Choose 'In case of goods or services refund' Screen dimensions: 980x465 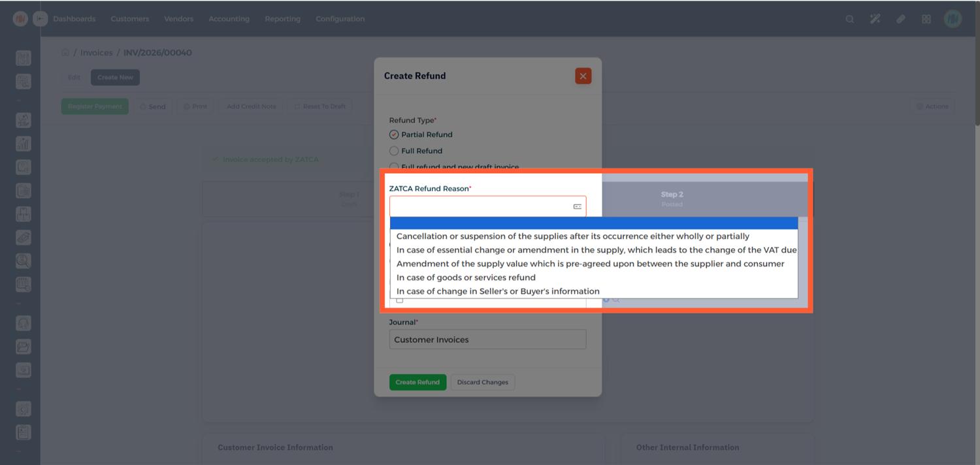coord(466,278)
